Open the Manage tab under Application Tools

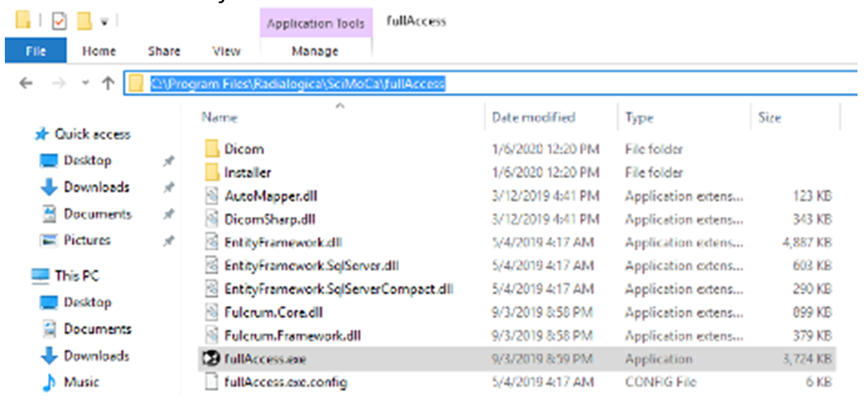point(315,51)
